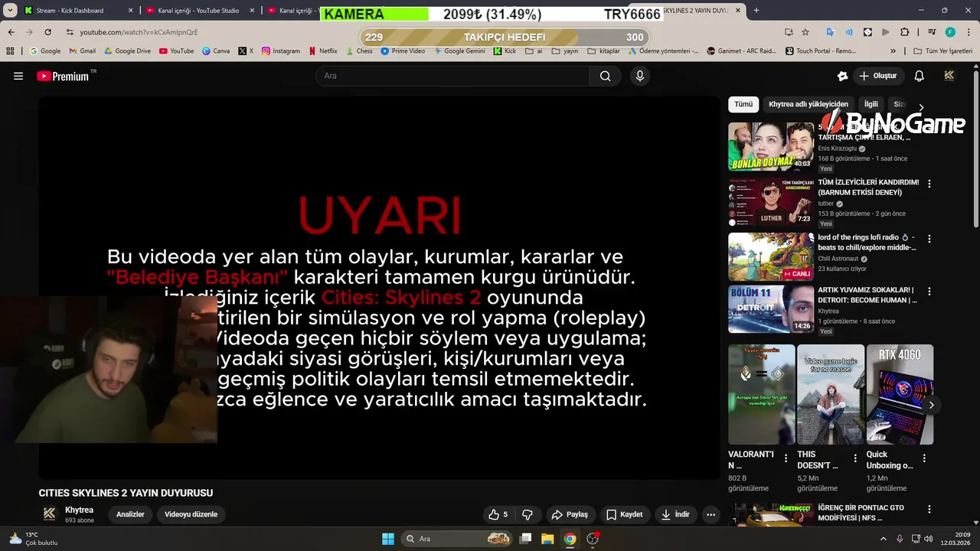Open the VALORANT short thumbnail
This screenshot has height=551, width=980.
tap(762, 394)
